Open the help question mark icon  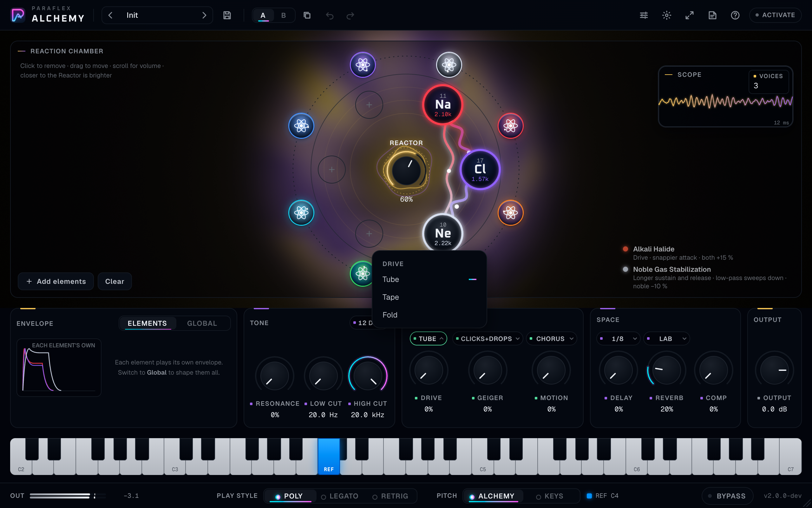pyautogui.click(x=735, y=15)
